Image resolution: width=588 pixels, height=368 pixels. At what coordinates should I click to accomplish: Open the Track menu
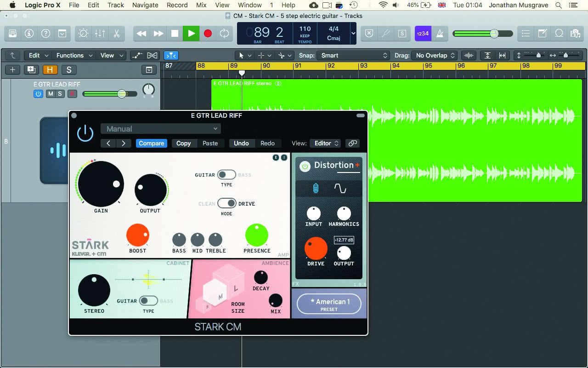pyautogui.click(x=116, y=5)
